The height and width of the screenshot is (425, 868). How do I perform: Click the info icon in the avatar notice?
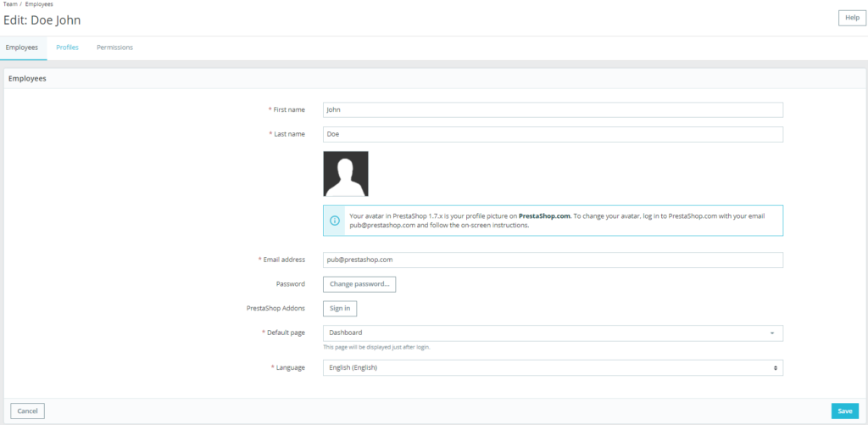point(336,221)
